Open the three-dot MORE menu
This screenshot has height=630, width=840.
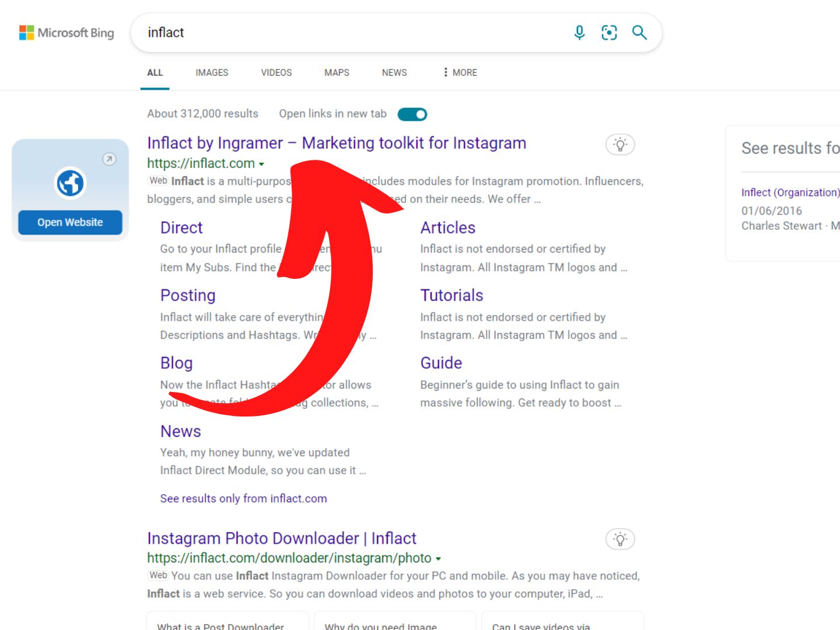460,72
